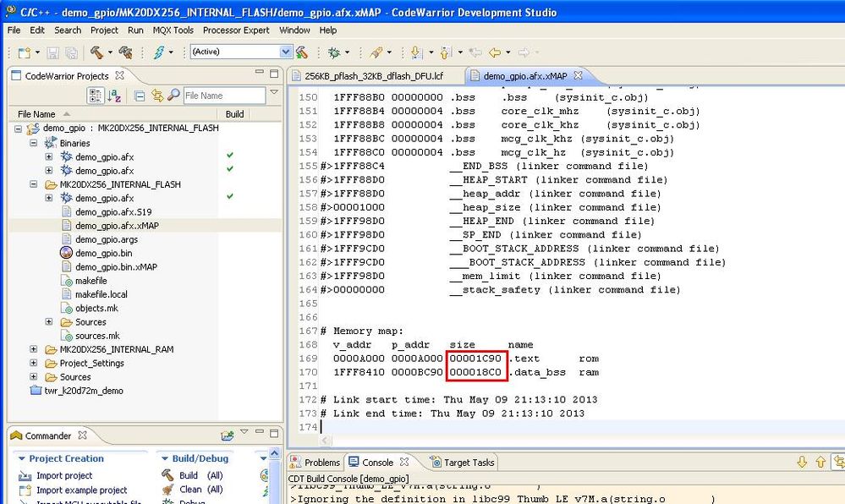The height and width of the screenshot is (504, 845).
Task: Open the Search menu
Action: 68,30
